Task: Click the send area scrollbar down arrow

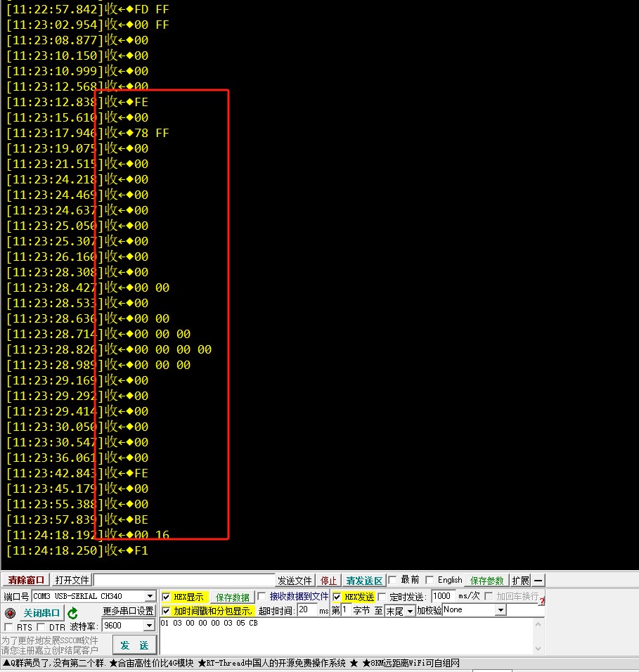Action: (538, 649)
